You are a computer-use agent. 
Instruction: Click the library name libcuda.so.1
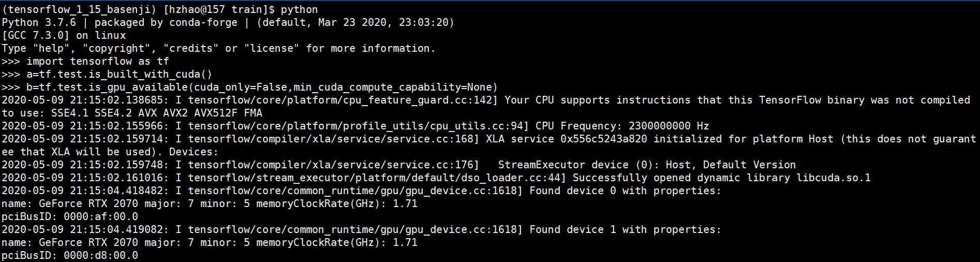click(x=833, y=178)
